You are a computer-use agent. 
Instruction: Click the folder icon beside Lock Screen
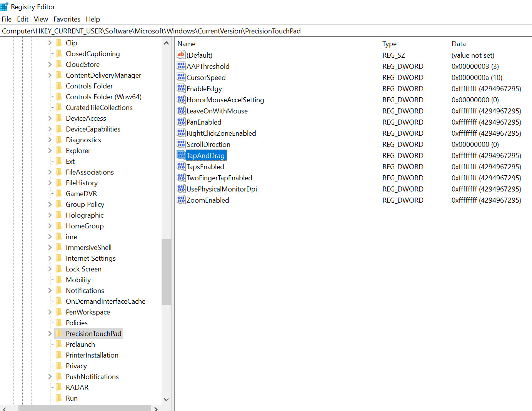tap(59, 269)
